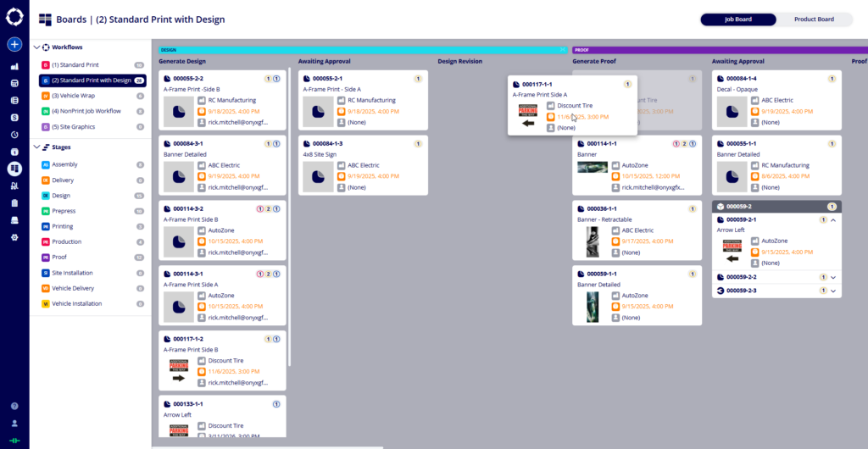Open the settings gear in sidebar
The height and width of the screenshot is (449, 868).
pyautogui.click(x=14, y=237)
